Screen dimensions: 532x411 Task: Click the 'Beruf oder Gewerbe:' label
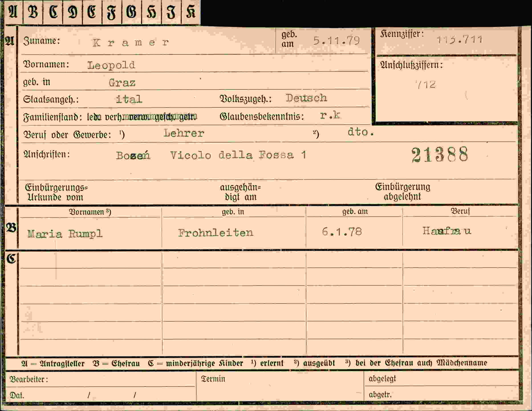coord(67,135)
